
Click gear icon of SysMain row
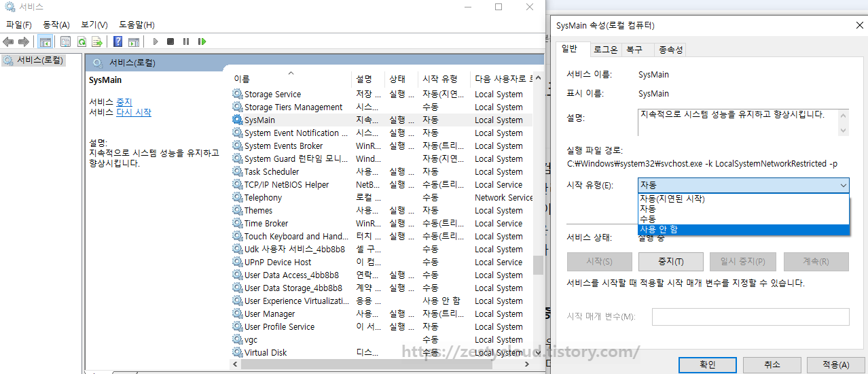tap(237, 120)
